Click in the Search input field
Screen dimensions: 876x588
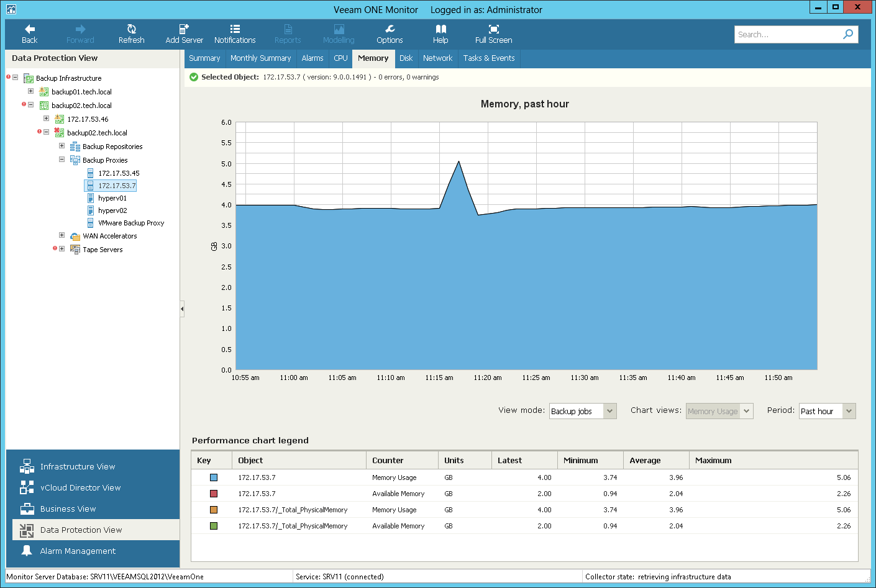coord(787,34)
